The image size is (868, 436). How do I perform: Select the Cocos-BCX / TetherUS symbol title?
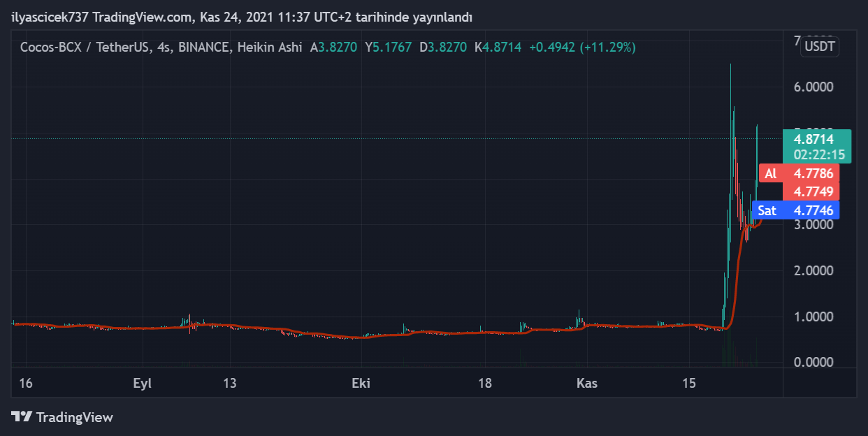point(84,48)
